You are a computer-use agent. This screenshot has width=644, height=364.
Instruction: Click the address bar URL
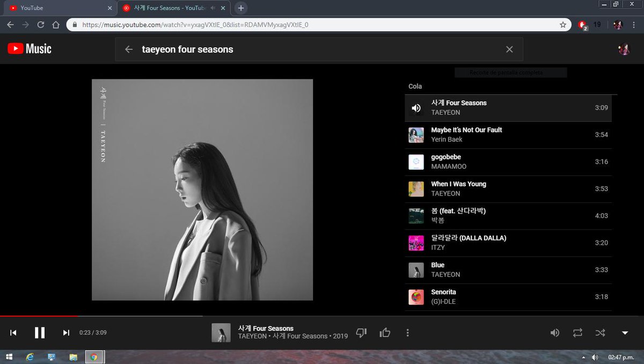pyautogui.click(x=195, y=25)
